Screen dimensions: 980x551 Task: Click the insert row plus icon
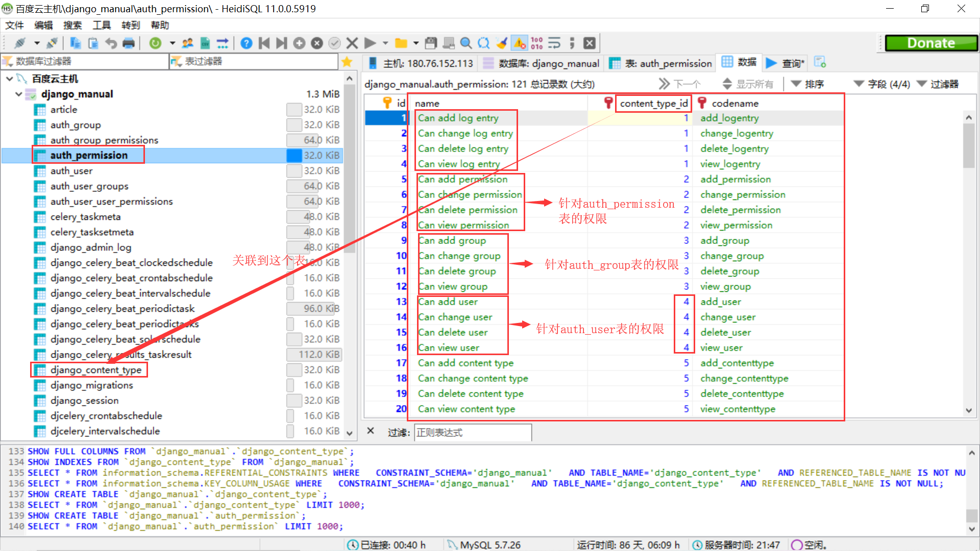(299, 43)
